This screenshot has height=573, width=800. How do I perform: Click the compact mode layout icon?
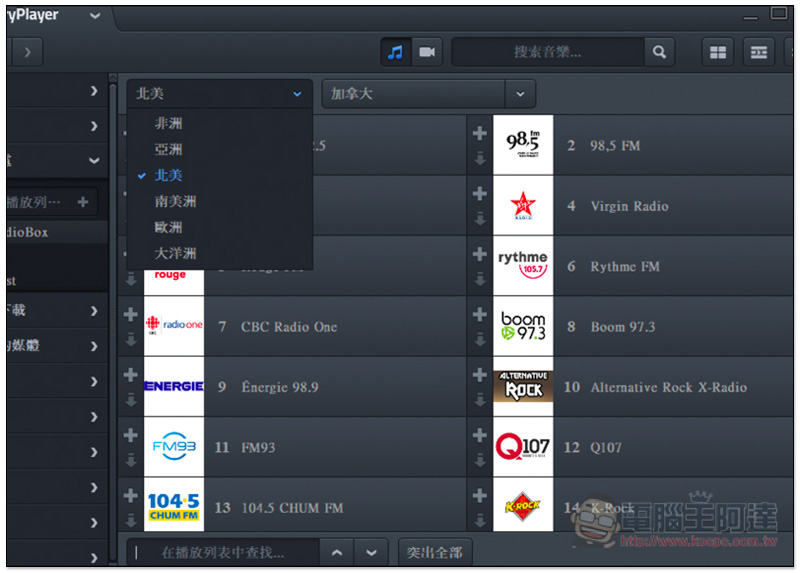[759, 52]
